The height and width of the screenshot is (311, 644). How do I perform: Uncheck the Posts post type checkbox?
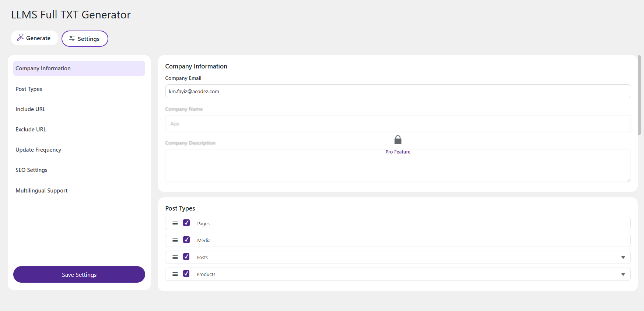coord(186,257)
